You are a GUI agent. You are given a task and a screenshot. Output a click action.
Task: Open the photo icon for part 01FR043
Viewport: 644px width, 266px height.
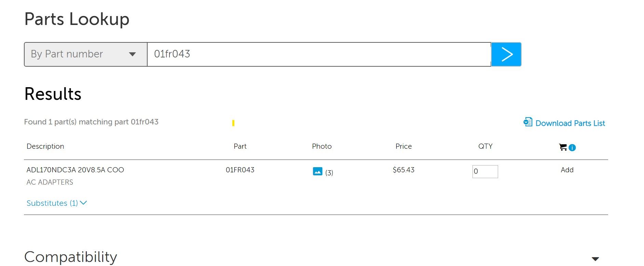(317, 171)
